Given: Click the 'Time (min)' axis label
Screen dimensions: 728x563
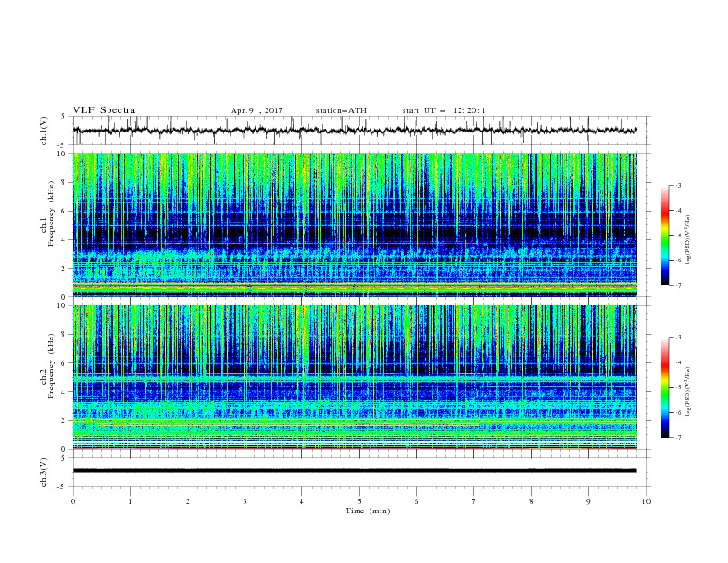Looking at the screenshot, I should pos(368,511).
